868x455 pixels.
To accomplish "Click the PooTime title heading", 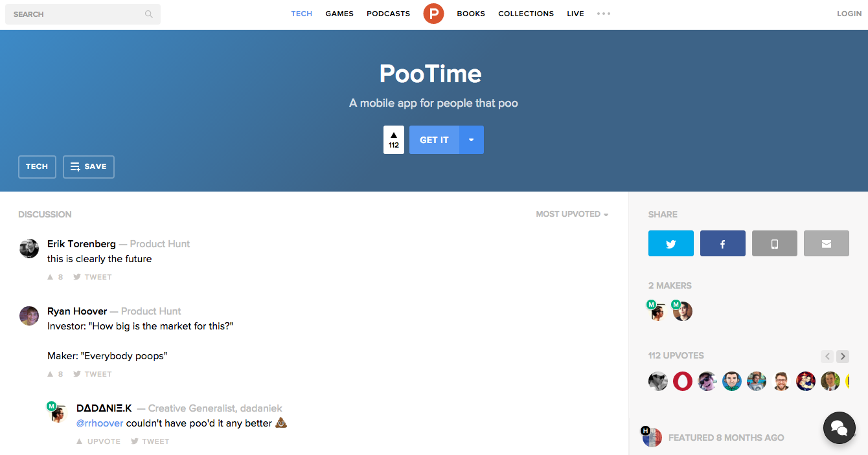I will pyautogui.click(x=431, y=74).
